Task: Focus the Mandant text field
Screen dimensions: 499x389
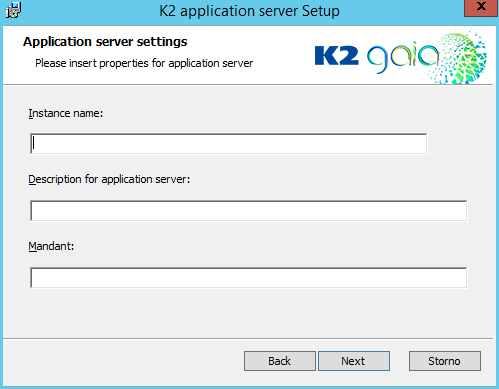Action: tap(249, 277)
